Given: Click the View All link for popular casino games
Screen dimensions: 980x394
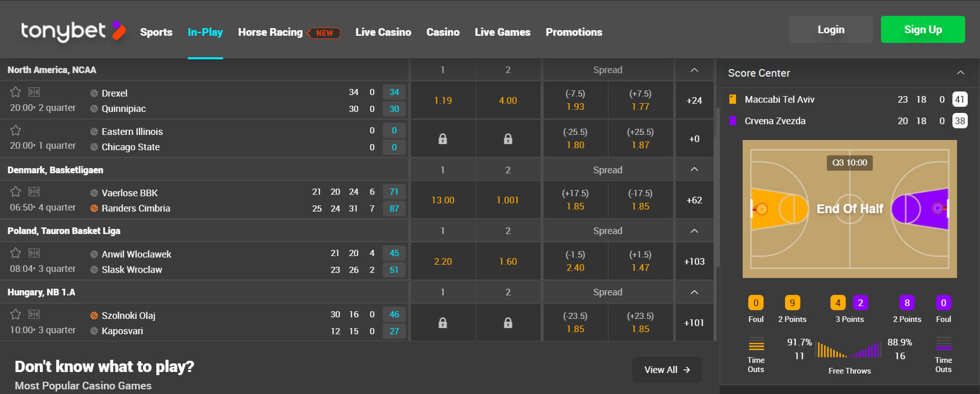Looking at the screenshot, I should tap(667, 369).
